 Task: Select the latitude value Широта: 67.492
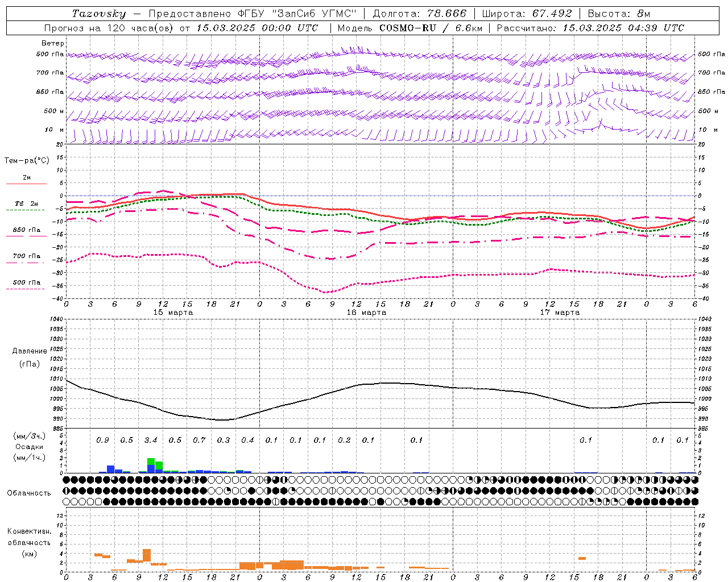pyautogui.click(x=527, y=14)
